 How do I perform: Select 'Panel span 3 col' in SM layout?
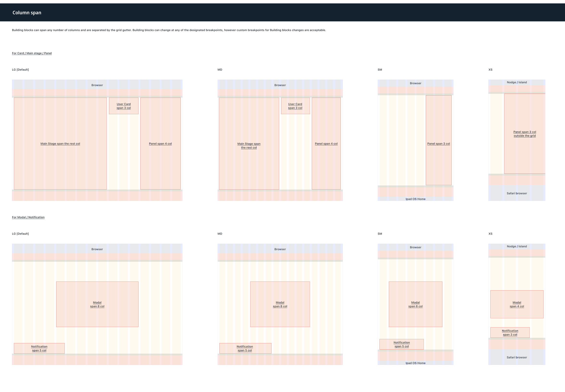click(439, 144)
